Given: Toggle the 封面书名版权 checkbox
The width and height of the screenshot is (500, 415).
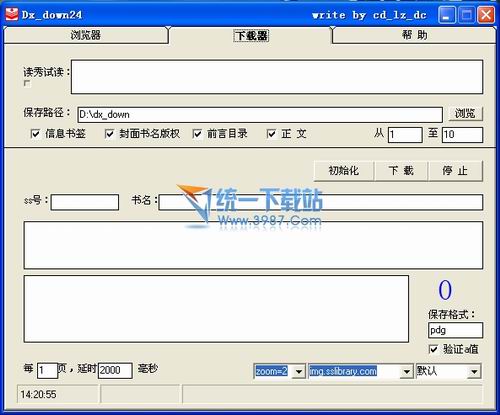Looking at the screenshot, I should tap(109, 134).
